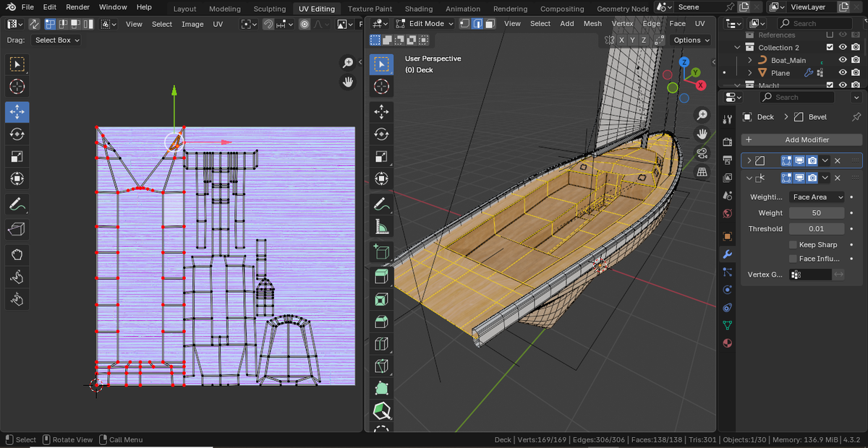Expand the collapsed Bevel modifier panel
The height and width of the screenshot is (448, 868).
749,160
